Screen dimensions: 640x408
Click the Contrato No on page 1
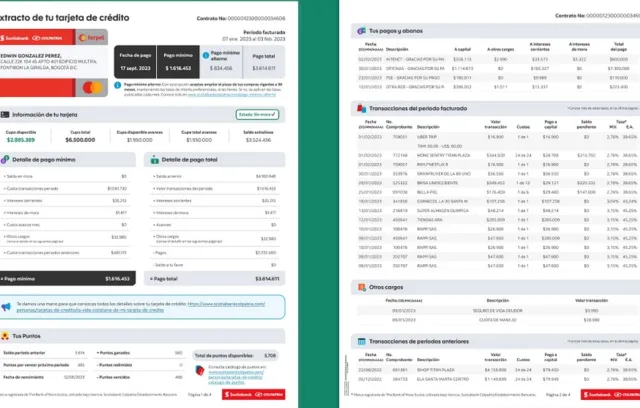click(241, 18)
